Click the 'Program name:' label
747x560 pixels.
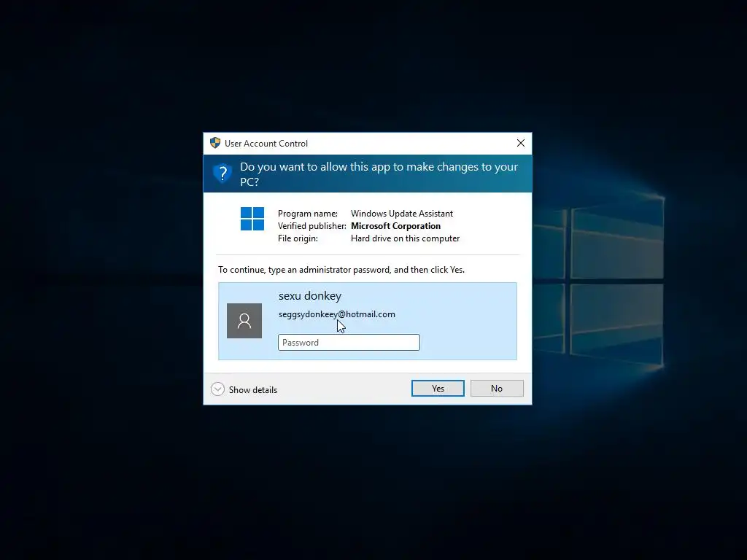pyautogui.click(x=308, y=214)
